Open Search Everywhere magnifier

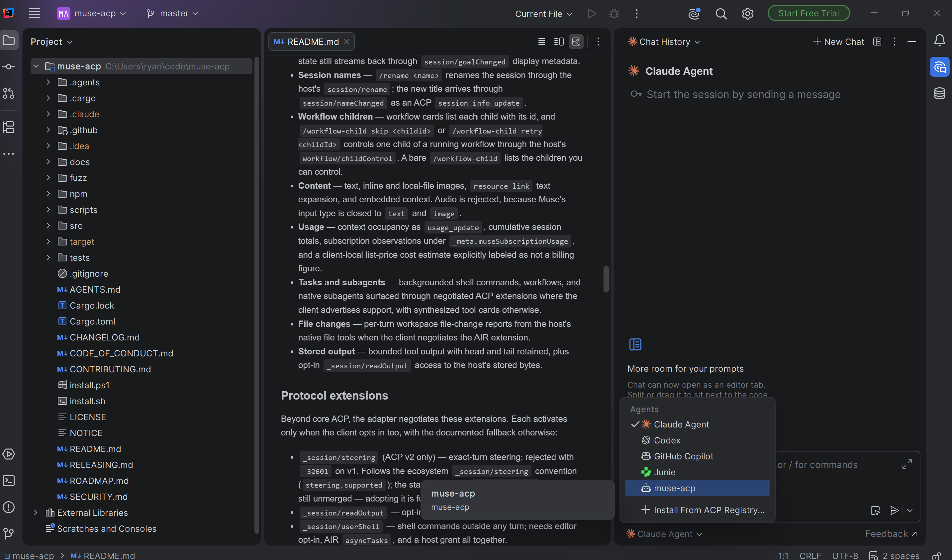721,14
